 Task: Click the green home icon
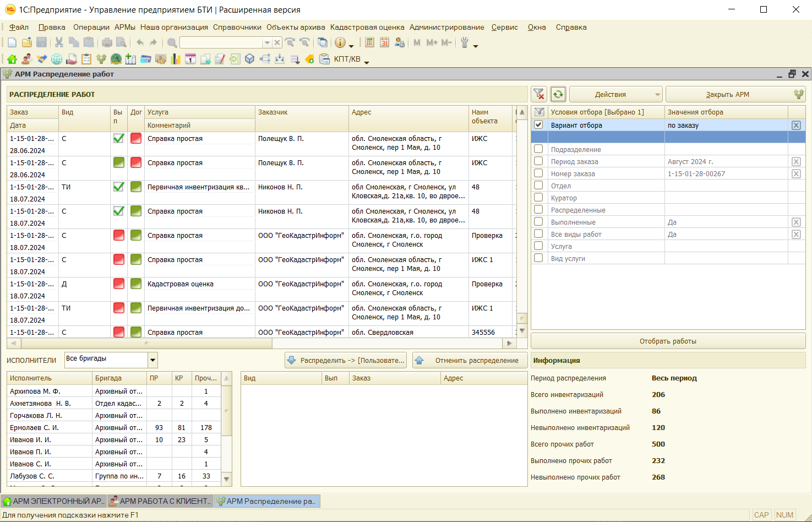(x=12, y=59)
